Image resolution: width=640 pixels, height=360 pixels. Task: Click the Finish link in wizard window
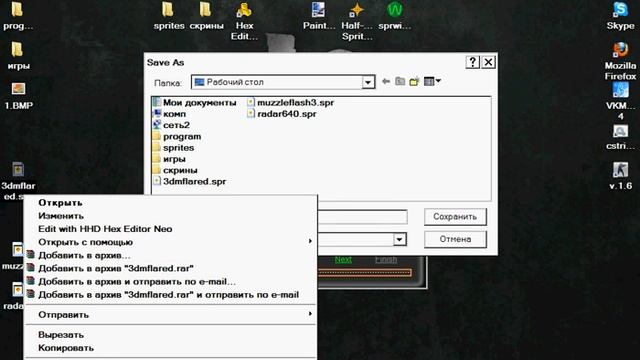point(386,260)
